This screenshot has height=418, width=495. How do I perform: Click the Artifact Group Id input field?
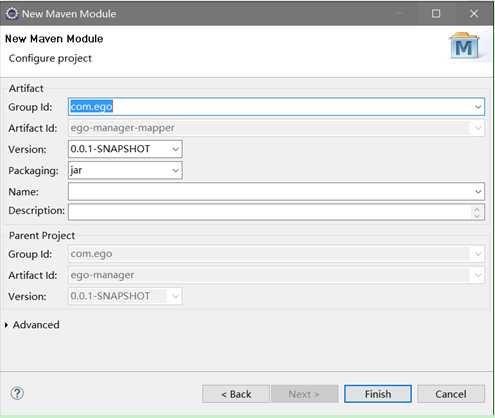pos(276,107)
